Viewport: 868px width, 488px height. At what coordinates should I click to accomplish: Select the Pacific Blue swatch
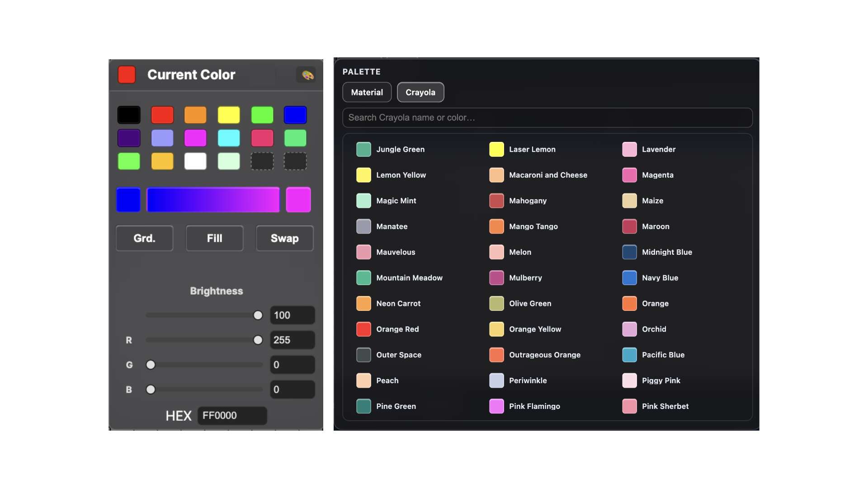pos(629,355)
